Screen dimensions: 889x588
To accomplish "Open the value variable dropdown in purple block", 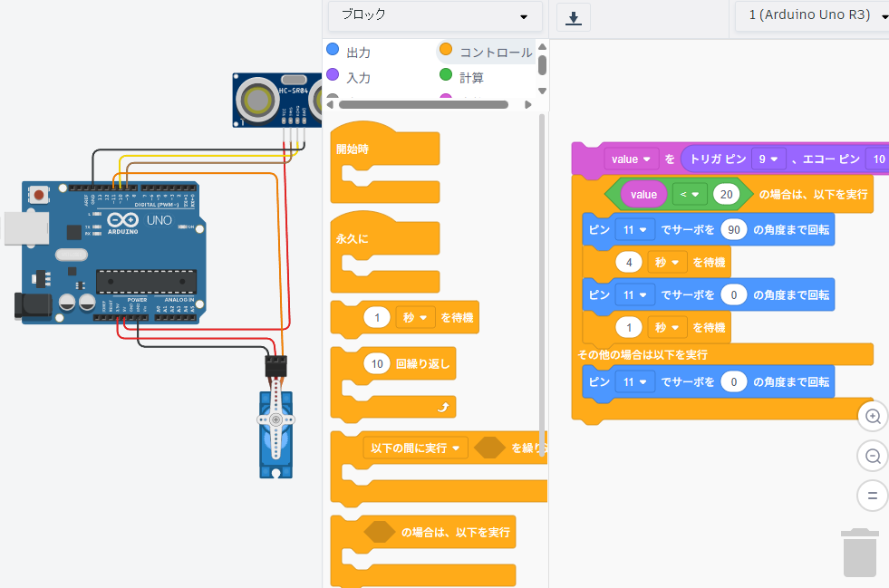I will (633, 159).
